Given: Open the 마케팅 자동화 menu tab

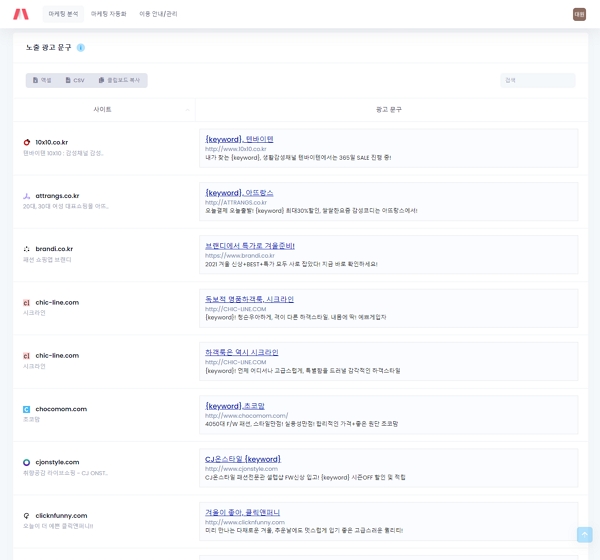Looking at the screenshot, I should (109, 14).
